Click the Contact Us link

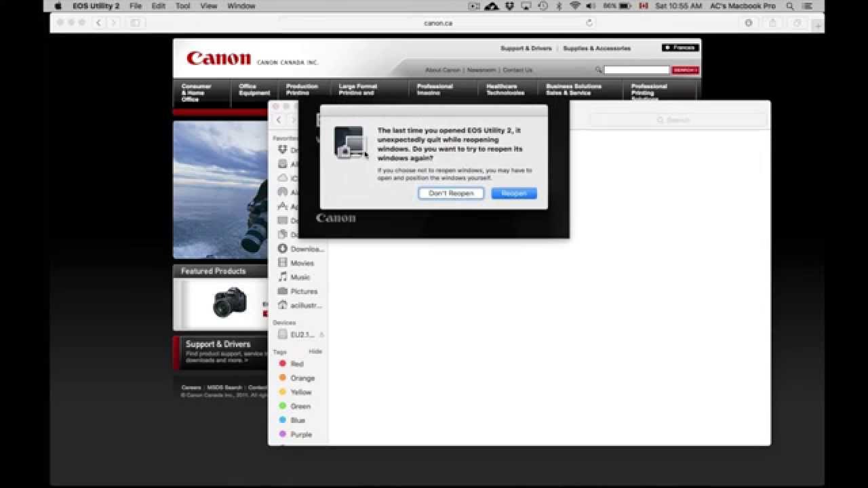click(x=517, y=70)
